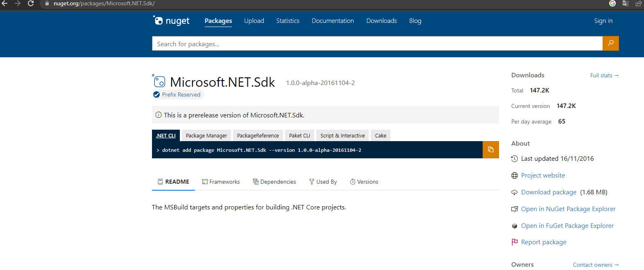Click the Microsoft.NET.Sdk package title
Image resolution: width=644 pixels, height=270 pixels.
[x=222, y=82]
